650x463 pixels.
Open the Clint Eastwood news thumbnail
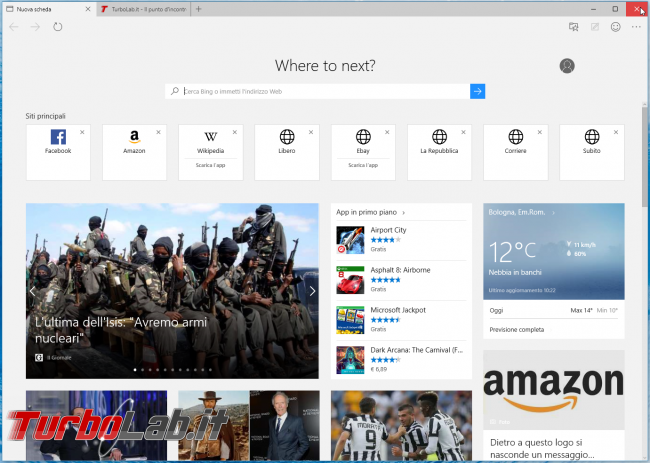coord(249,425)
